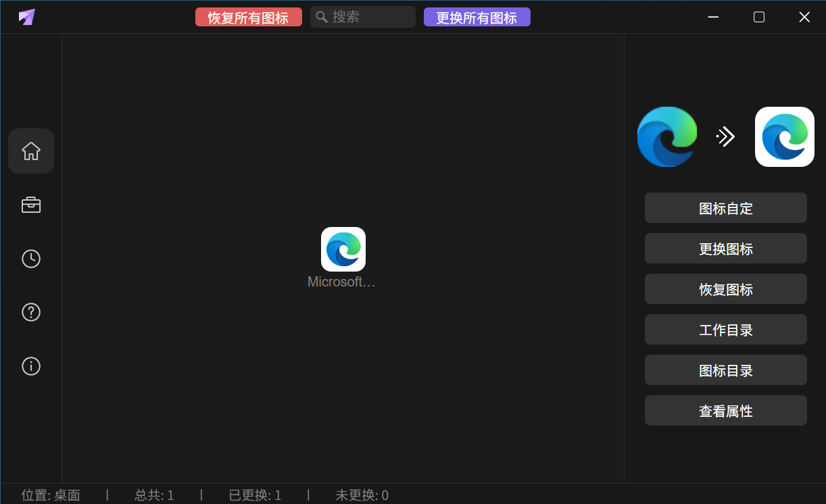
Task: Click the original round Edge icon preview
Action: (x=667, y=136)
